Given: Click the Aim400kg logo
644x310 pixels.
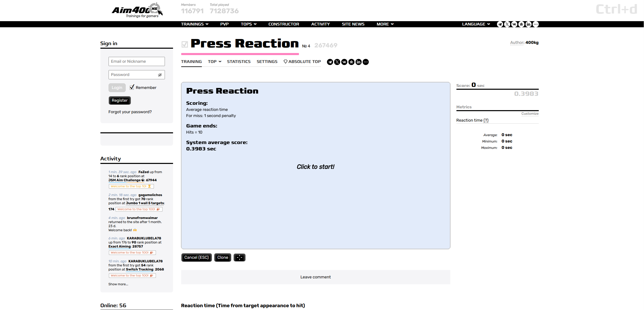Looking at the screenshot, I should click(x=137, y=10).
